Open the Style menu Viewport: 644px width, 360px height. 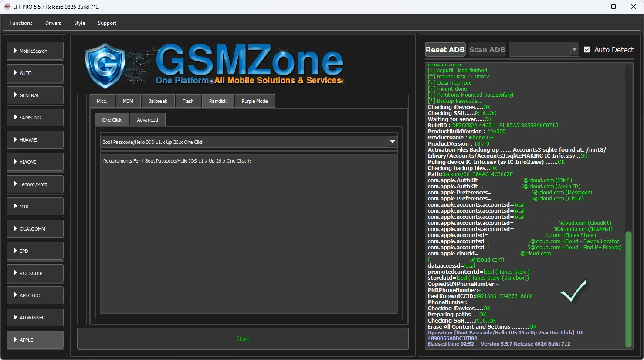pyautogui.click(x=79, y=23)
